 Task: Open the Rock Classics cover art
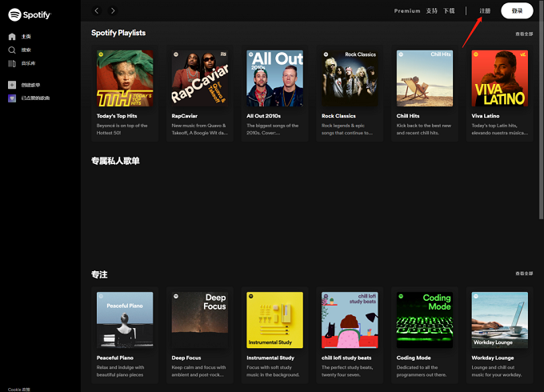pos(350,78)
